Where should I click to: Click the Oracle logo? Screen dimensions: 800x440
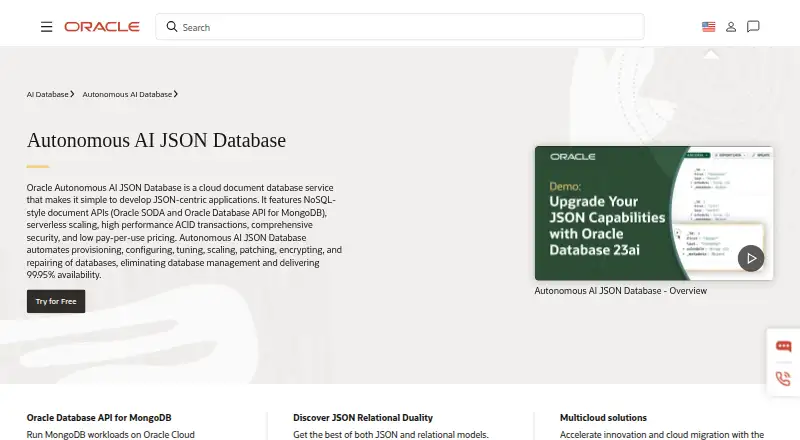coord(102,27)
